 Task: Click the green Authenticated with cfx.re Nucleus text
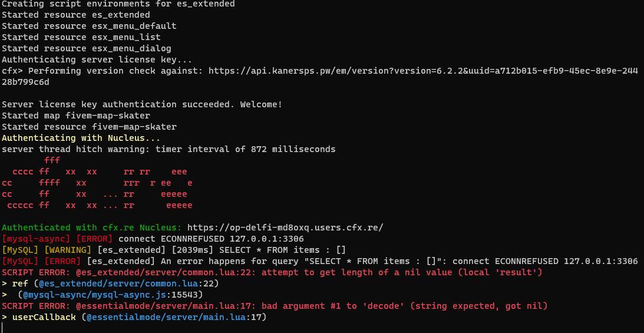[92, 228]
